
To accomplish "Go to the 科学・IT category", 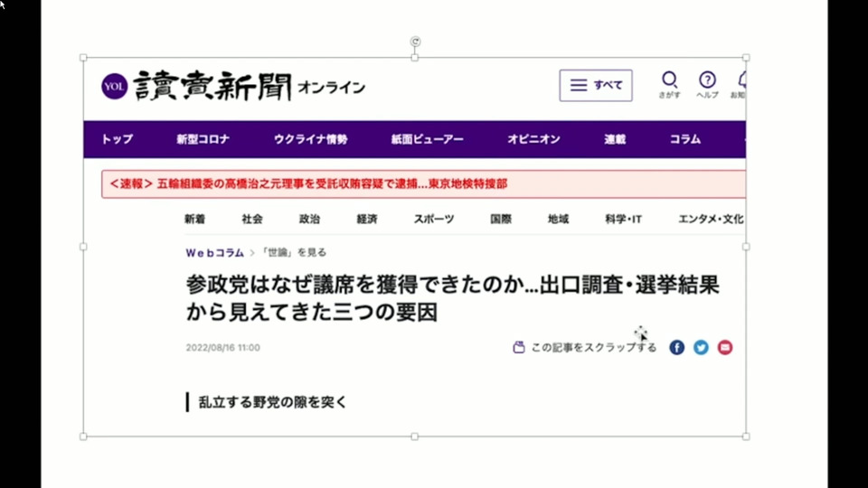I will click(x=623, y=219).
